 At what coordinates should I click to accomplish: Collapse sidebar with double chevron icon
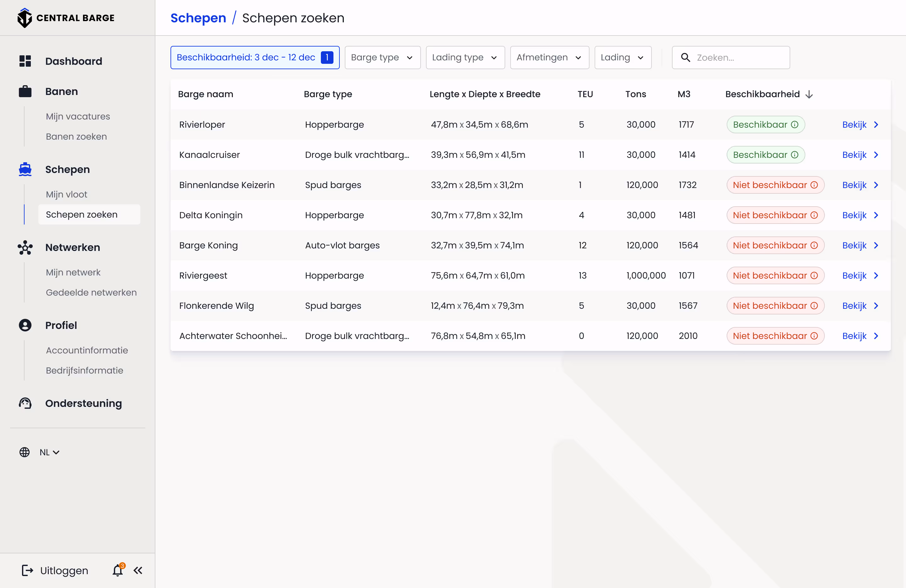click(x=138, y=570)
